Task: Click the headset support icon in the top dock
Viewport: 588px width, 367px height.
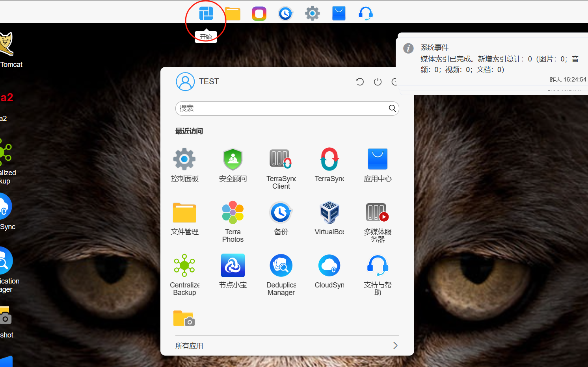Action: tap(366, 14)
